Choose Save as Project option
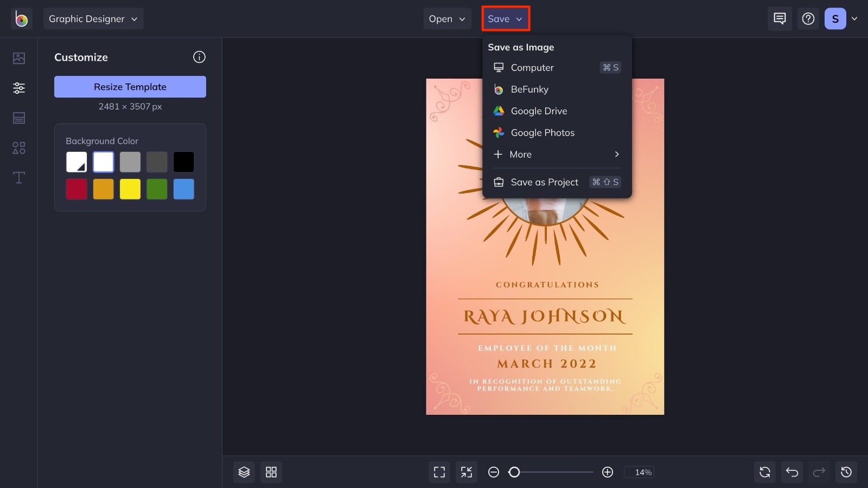 [544, 182]
